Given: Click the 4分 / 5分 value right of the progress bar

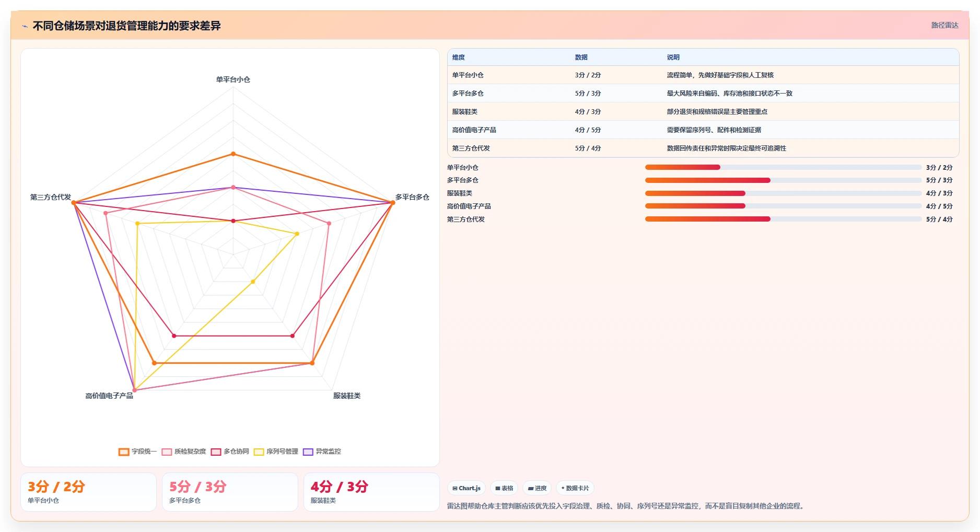Looking at the screenshot, I should click(x=939, y=206).
